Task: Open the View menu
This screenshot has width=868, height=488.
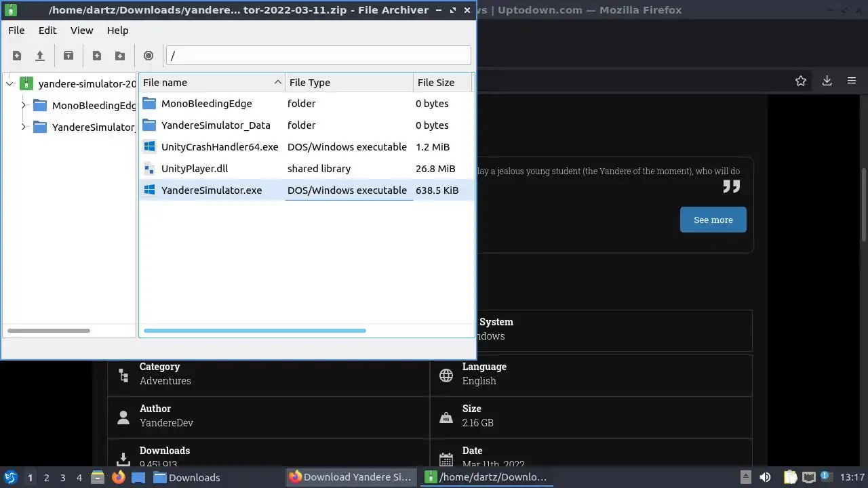Action: pyautogui.click(x=82, y=30)
